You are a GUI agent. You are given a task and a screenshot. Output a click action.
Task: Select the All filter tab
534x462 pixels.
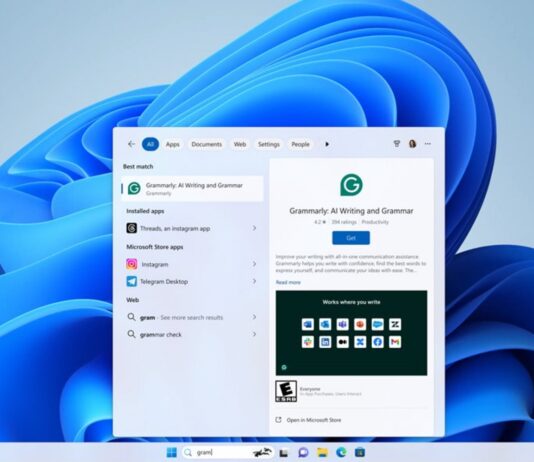click(x=150, y=144)
